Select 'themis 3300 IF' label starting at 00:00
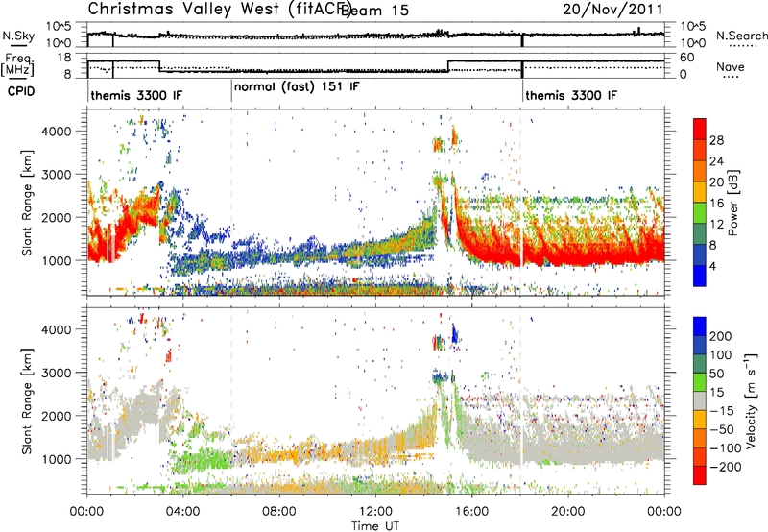Viewport: 768px width, 532px height. pos(136,95)
